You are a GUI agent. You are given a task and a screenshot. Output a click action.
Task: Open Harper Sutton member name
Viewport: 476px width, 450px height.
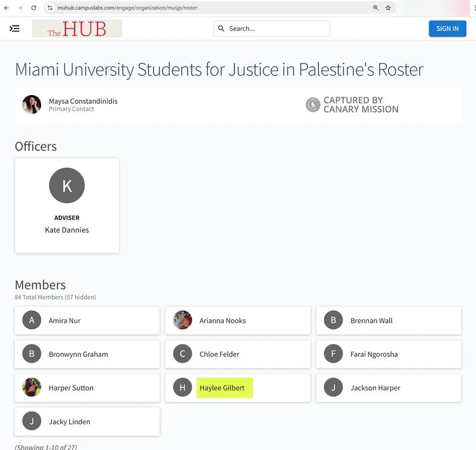pyautogui.click(x=71, y=388)
